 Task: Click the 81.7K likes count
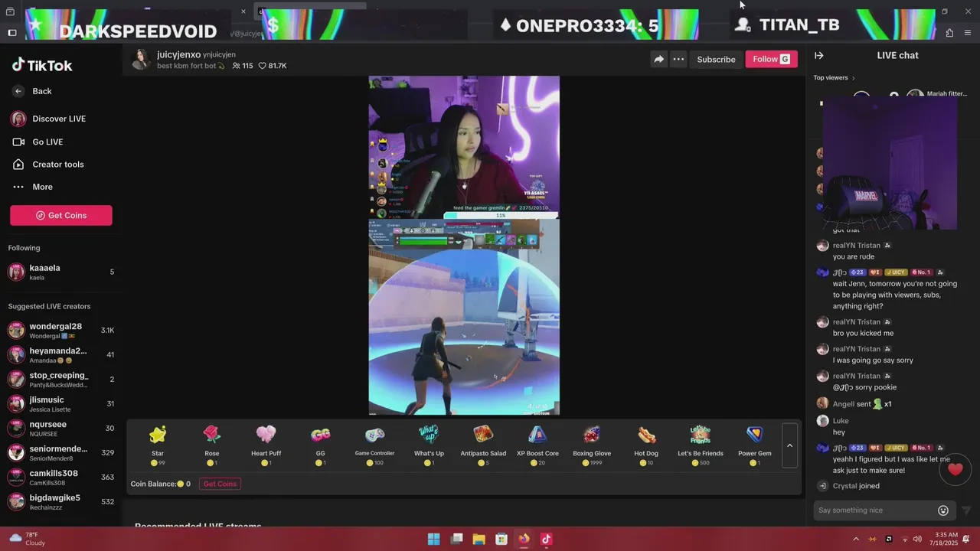(x=273, y=66)
